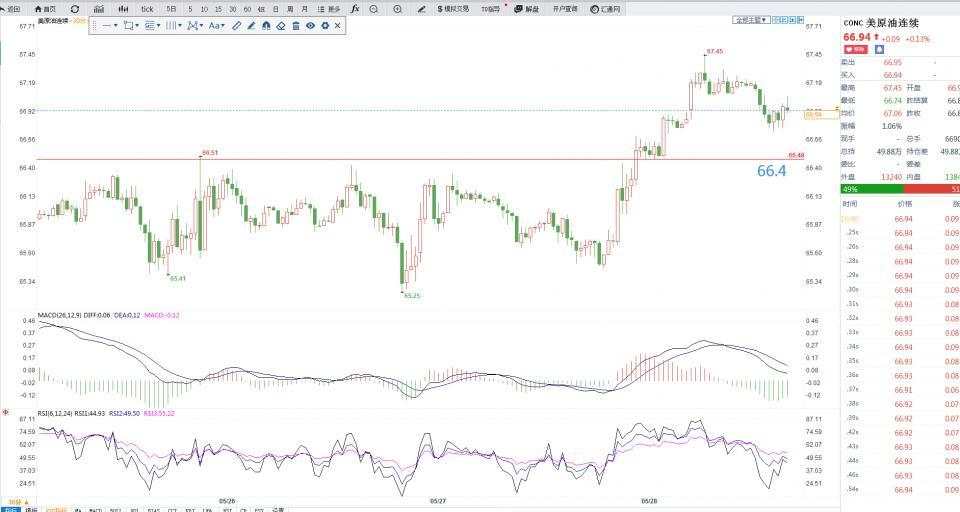Select the 60 minute timeframe
960x512 pixels.
tap(247, 9)
